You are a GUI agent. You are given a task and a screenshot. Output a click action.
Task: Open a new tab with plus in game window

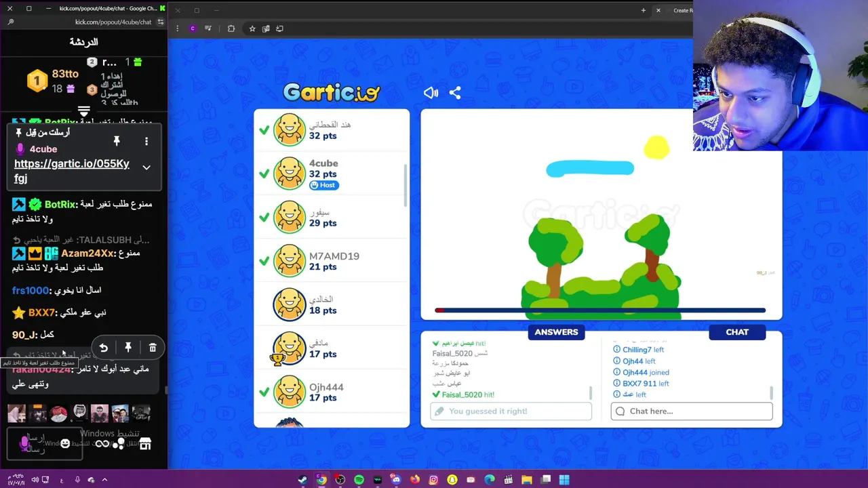[643, 10]
